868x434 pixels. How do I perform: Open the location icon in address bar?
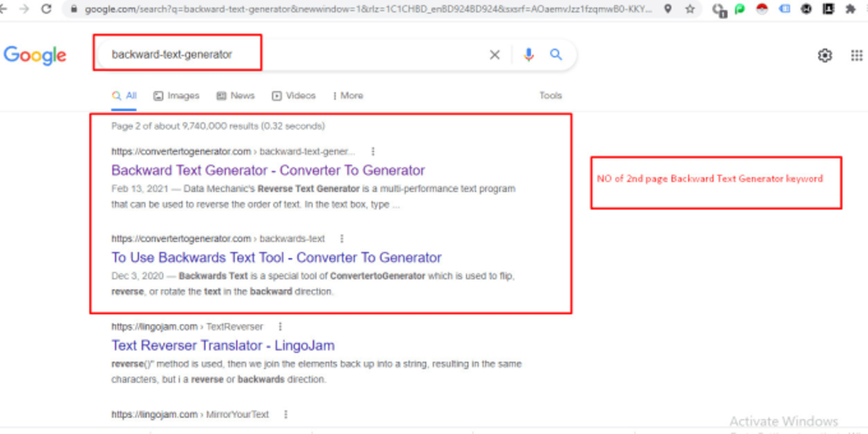click(667, 9)
